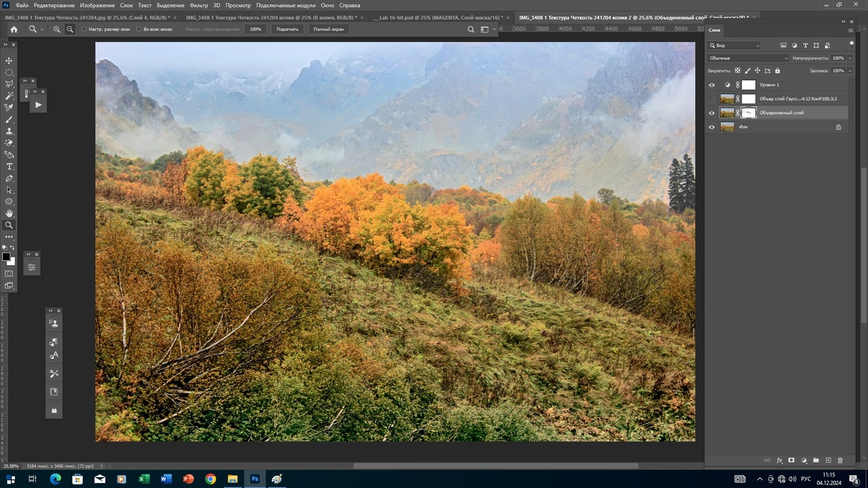This screenshot has height=488, width=868.
Task: Lock transparent pixels in Layers panel
Action: click(x=737, y=71)
